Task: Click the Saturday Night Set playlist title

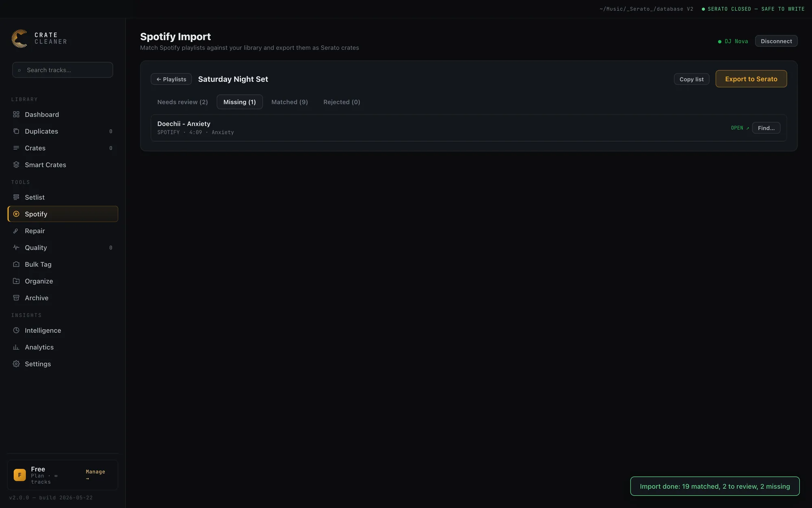Action: tap(233, 79)
